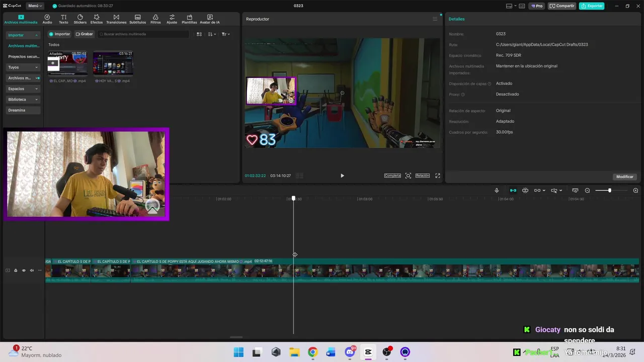Select the EL CAP...MO .mp4 media thumbnail
Image resolution: width=644 pixels, height=362 pixels.
tap(67, 63)
